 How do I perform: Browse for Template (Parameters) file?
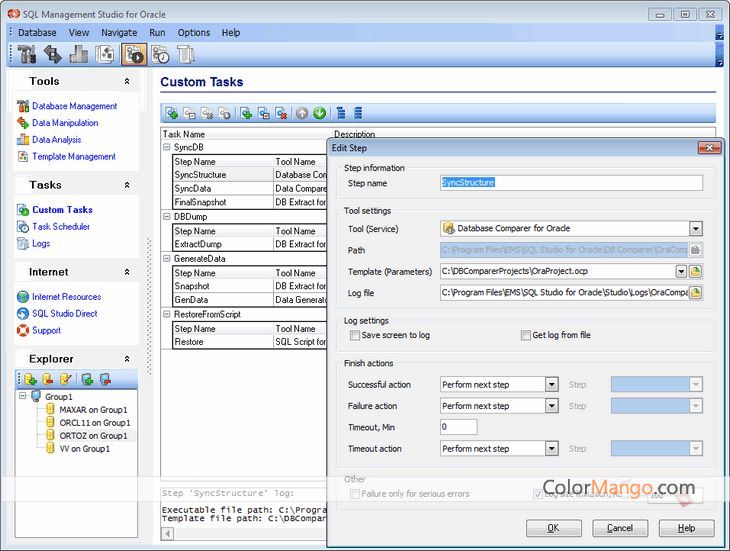695,271
